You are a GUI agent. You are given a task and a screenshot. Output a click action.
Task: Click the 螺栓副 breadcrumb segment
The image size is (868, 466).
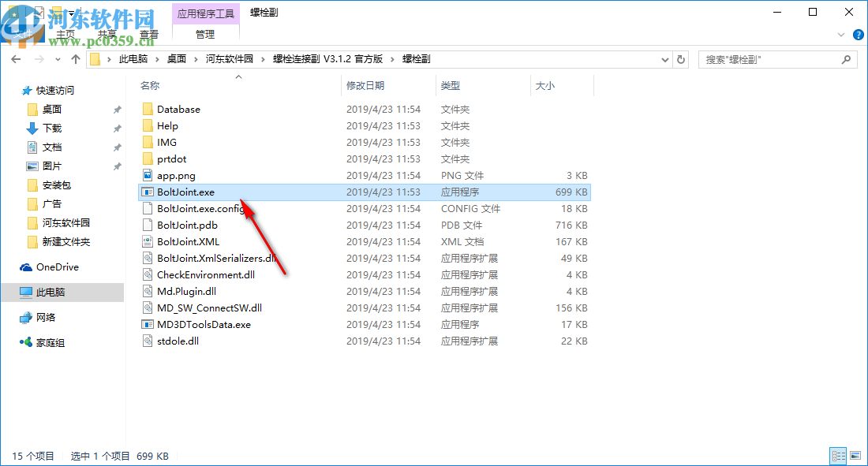point(417,59)
